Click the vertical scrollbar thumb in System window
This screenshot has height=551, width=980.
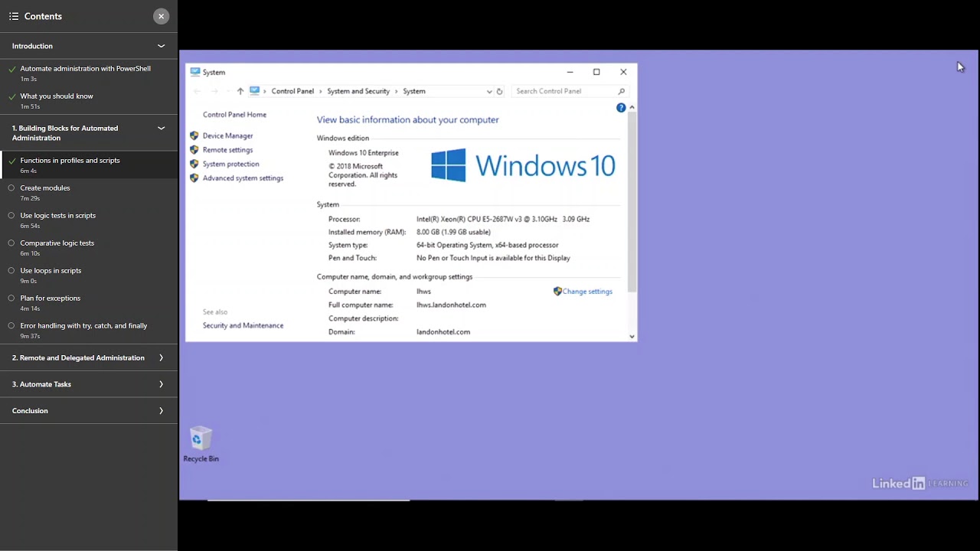[632, 202]
